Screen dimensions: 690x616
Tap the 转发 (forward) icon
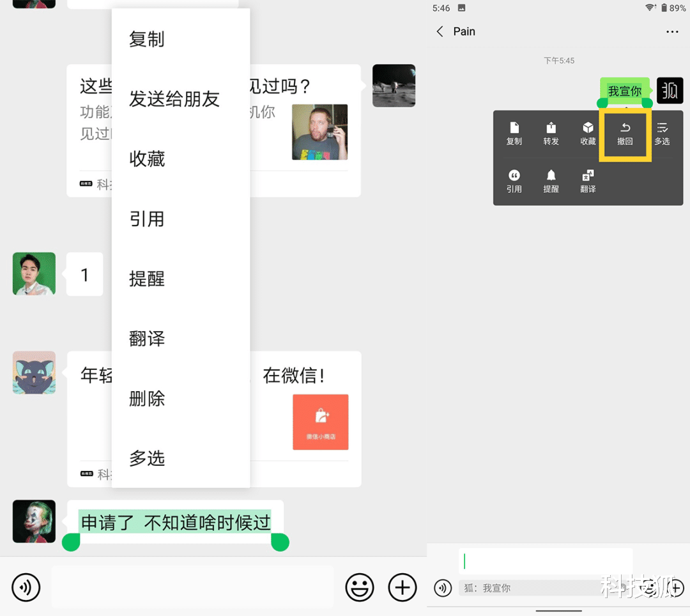pyautogui.click(x=551, y=133)
